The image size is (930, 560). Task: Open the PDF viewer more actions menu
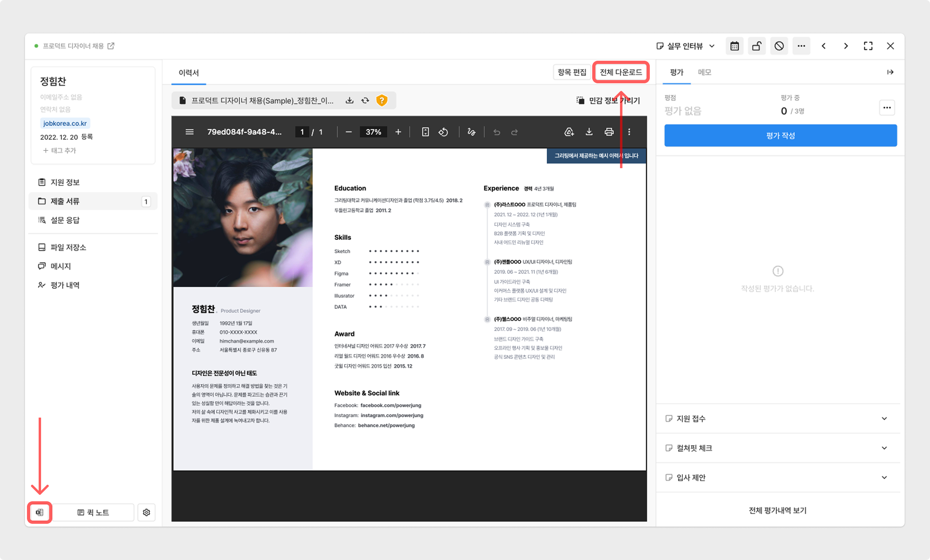point(629,132)
